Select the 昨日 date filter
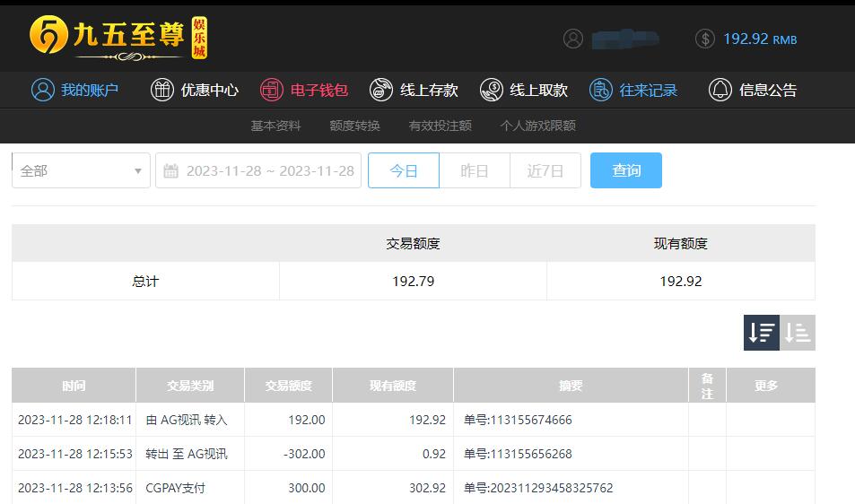Screen dimensions: 855x504 (475, 170)
